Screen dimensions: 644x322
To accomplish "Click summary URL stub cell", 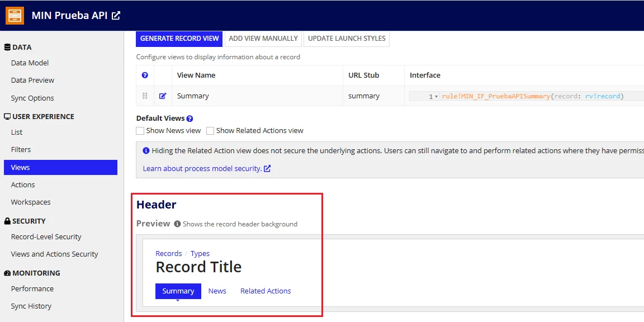I will click(374, 96).
